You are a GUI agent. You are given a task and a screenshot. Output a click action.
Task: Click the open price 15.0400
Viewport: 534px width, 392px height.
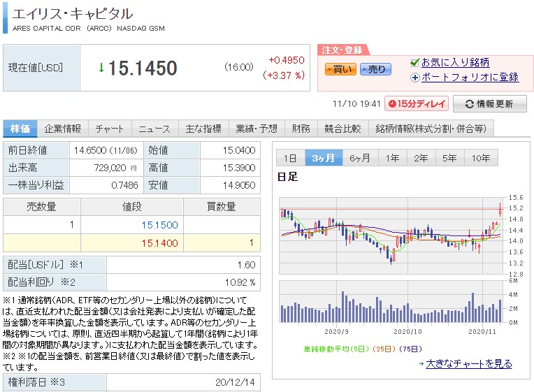pos(239,150)
